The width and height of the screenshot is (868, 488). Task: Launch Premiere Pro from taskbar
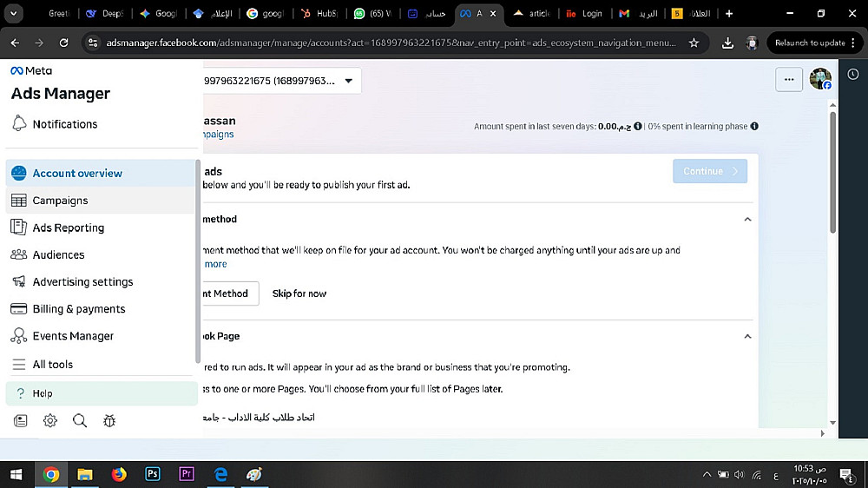tap(187, 474)
